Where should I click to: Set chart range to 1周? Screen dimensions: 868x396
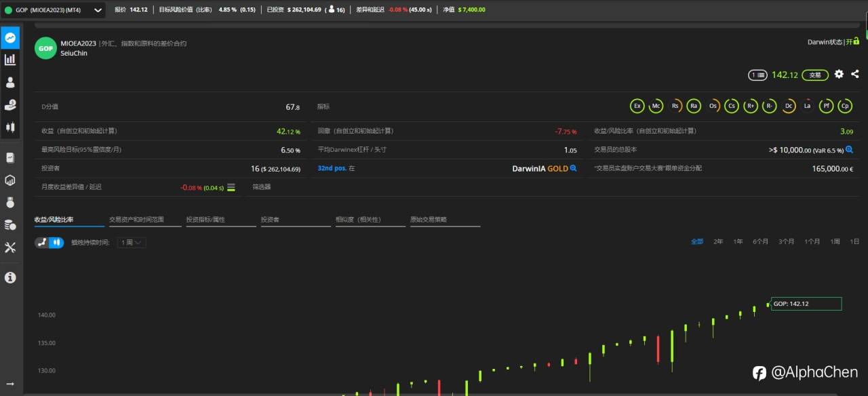tap(835, 241)
